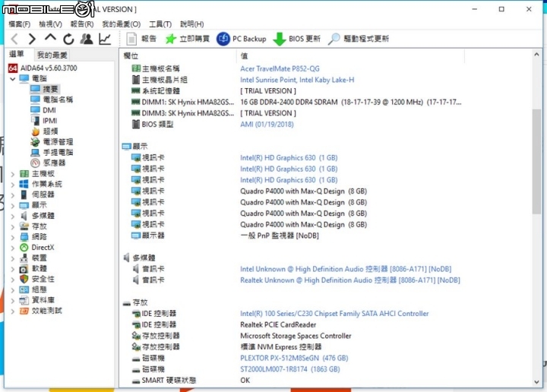Image resolution: width=547 pixels, height=392 pixels.
Task: Click the 資料庫 database tree icon
Action: point(24,300)
